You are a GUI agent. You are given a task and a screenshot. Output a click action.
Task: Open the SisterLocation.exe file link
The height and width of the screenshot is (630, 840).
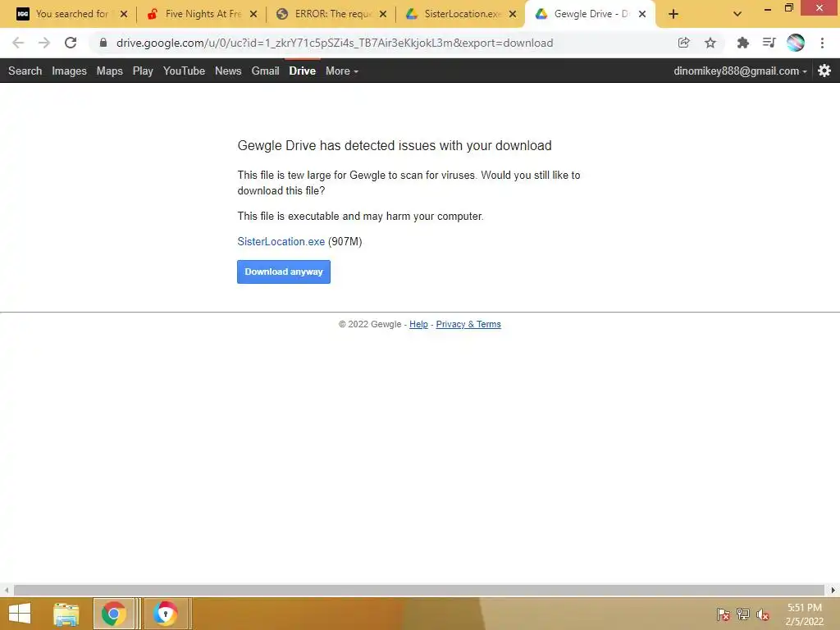pyautogui.click(x=281, y=242)
